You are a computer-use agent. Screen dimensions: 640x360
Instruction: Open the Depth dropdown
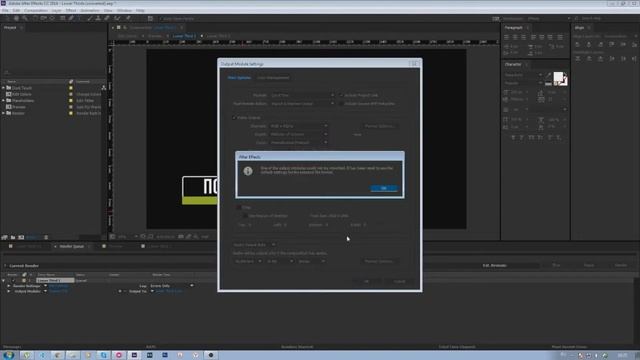tap(298, 134)
